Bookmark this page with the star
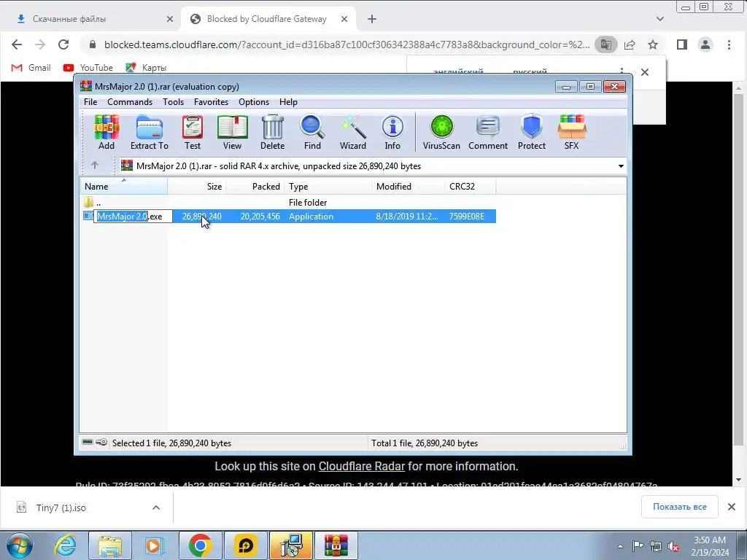The image size is (747, 560). [653, 44]
